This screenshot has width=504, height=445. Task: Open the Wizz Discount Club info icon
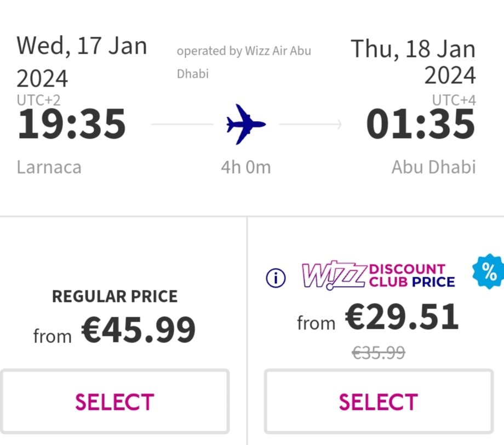tap(276, 278)
